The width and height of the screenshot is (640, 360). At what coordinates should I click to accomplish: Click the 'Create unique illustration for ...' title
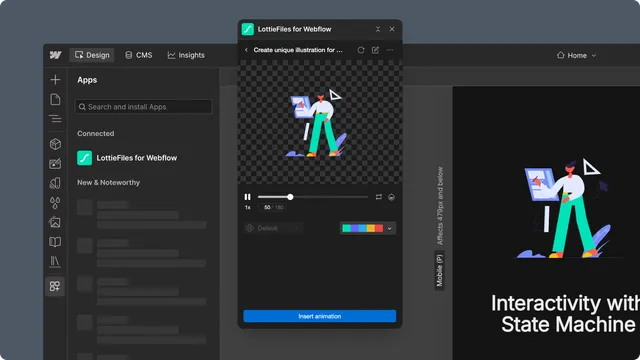tap(298, 50)
